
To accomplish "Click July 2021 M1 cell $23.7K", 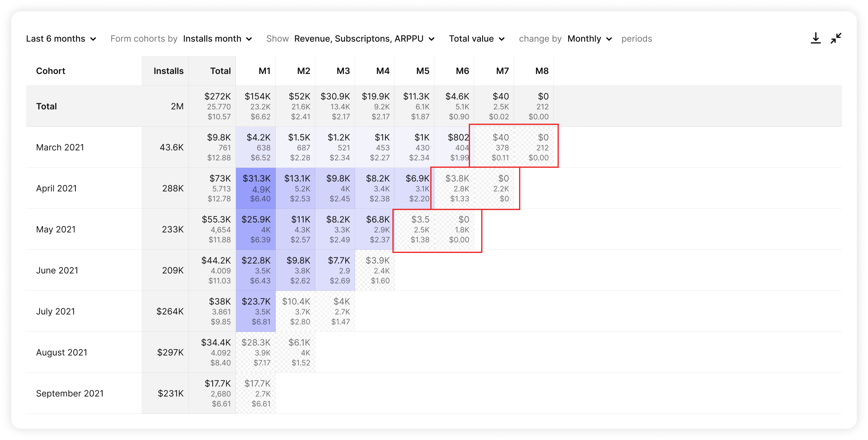I will (256, 311).
